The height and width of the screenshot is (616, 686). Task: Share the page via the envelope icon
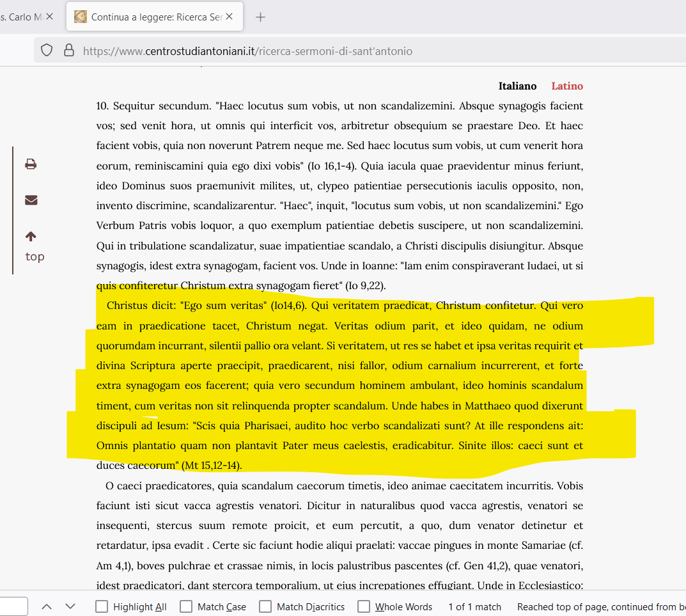point(31,200)
